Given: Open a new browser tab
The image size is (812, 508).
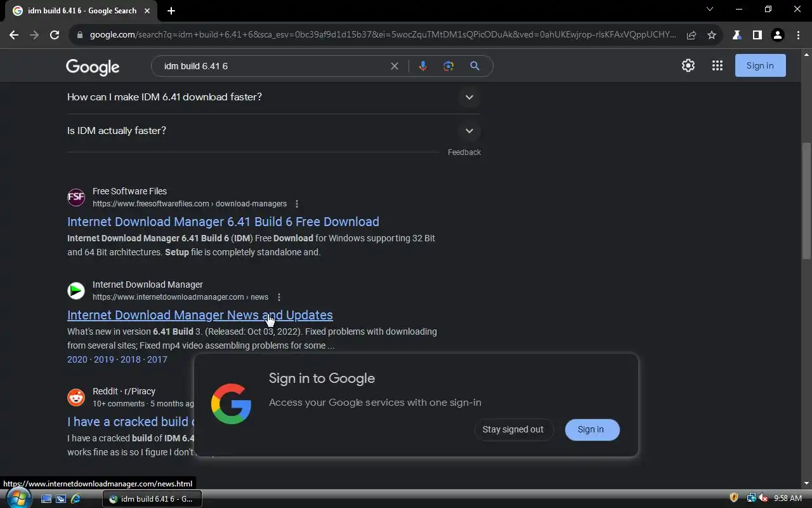Looking at the screenshot, I should (x=171, y=11).
